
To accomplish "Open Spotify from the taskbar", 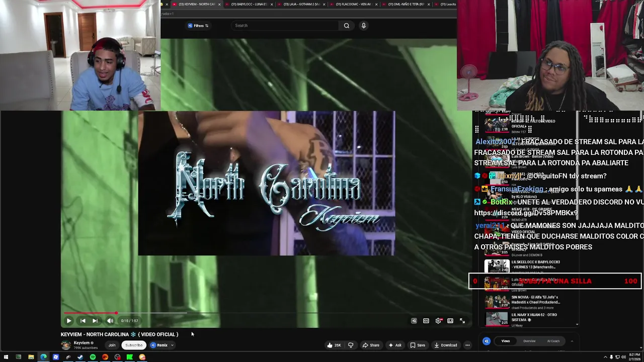I will [93, 357].
